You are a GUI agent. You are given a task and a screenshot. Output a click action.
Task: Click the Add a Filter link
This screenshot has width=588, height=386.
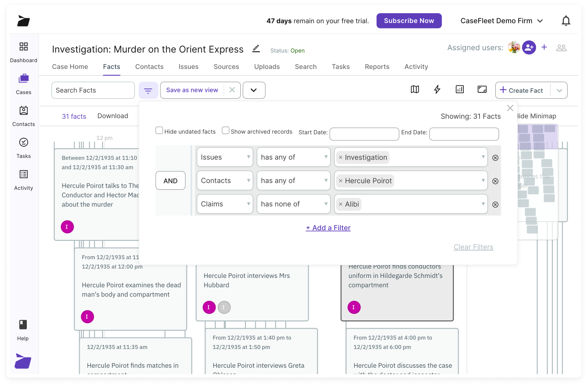click(x=328, y=228)
